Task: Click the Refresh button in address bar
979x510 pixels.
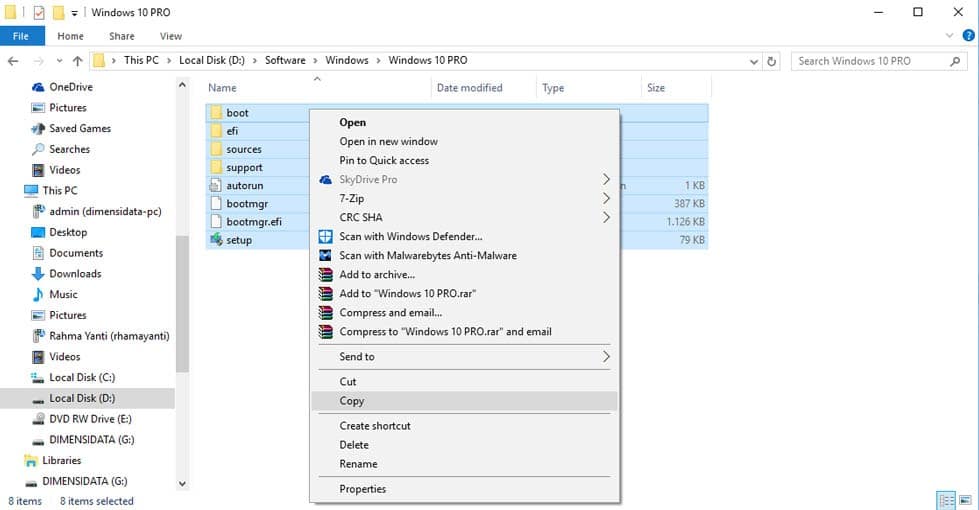Action: point(772,61)
